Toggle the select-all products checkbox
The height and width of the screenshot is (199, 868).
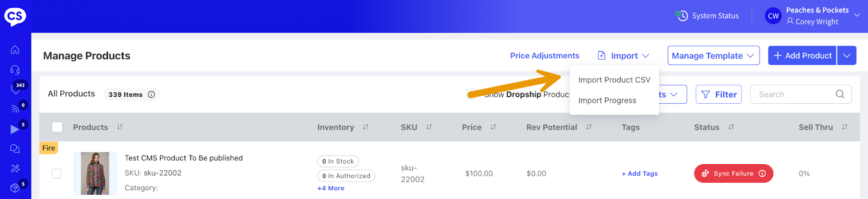57,127
